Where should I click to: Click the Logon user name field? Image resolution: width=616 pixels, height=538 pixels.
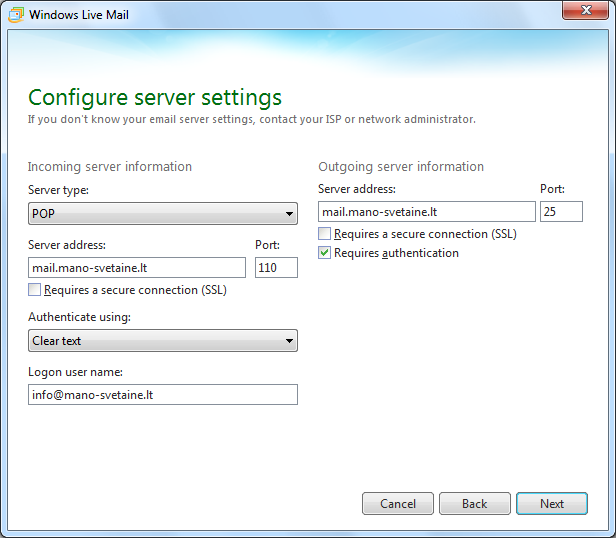(x=163, y=395)
